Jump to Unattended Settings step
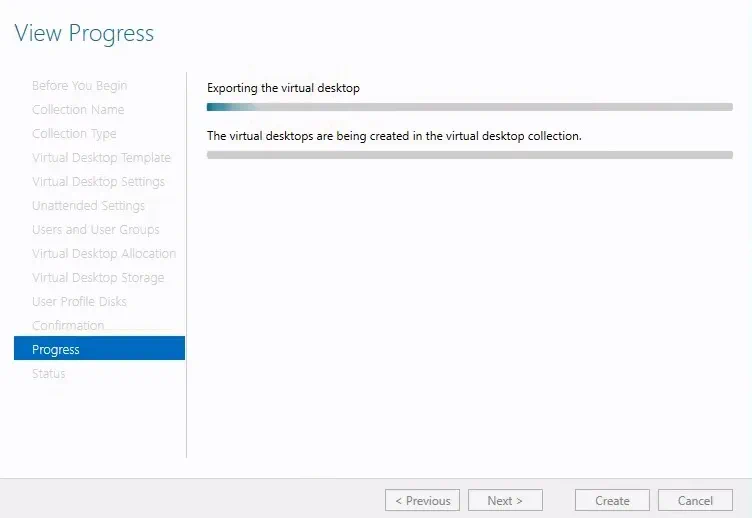The height and width of the screenshot is (518, 752). (88, 206)
